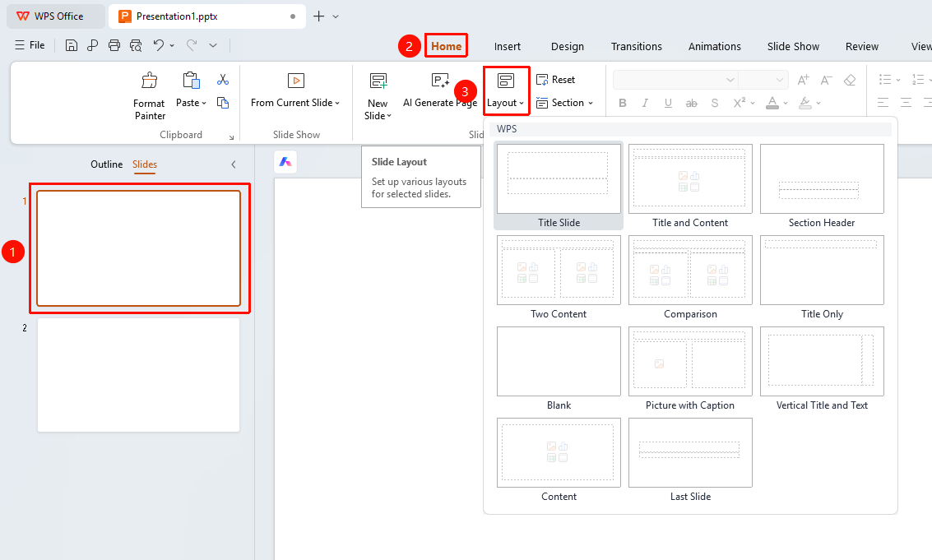
Task: Click the Save icon in quick access toolbar
Action: click(72, 45)
